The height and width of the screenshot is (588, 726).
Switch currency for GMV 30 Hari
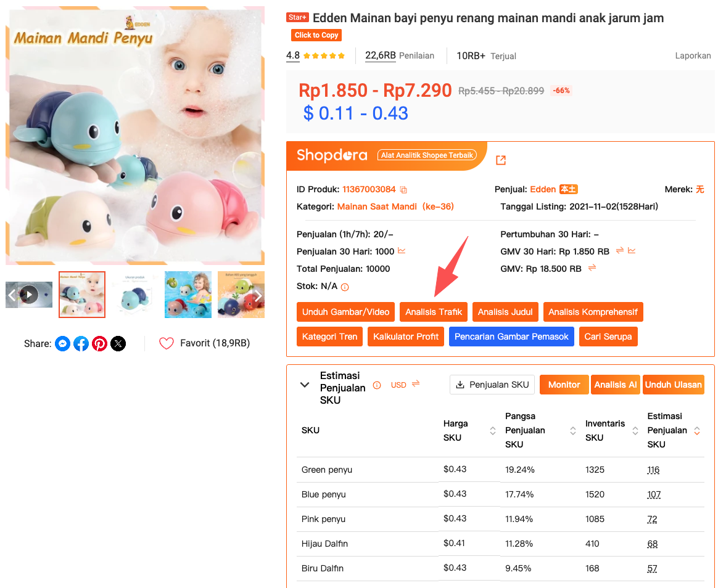(619, 250)
